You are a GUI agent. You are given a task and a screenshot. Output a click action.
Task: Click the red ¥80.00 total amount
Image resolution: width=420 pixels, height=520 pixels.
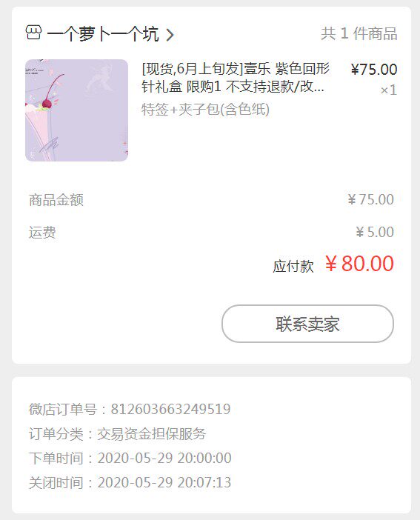coord(359,264)
